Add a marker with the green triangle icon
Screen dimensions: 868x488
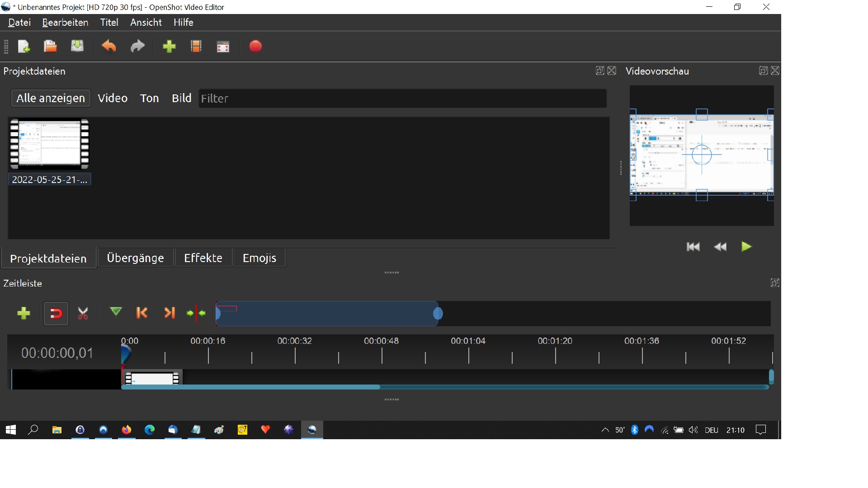(116, 313)
